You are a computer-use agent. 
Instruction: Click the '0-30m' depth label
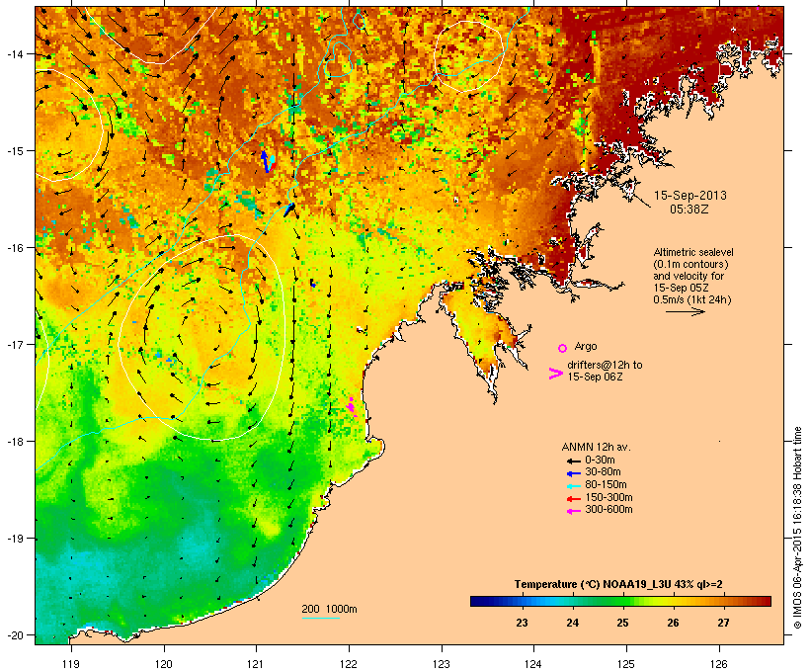pos(600,461)
